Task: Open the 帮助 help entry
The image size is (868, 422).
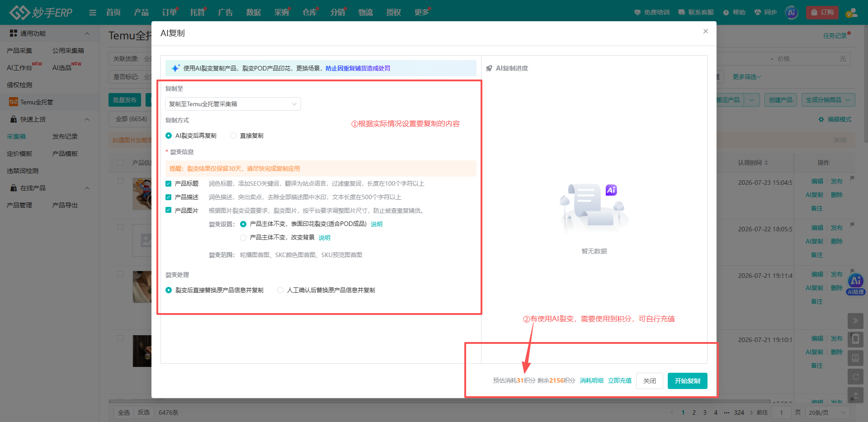Action: coord(734,12)
